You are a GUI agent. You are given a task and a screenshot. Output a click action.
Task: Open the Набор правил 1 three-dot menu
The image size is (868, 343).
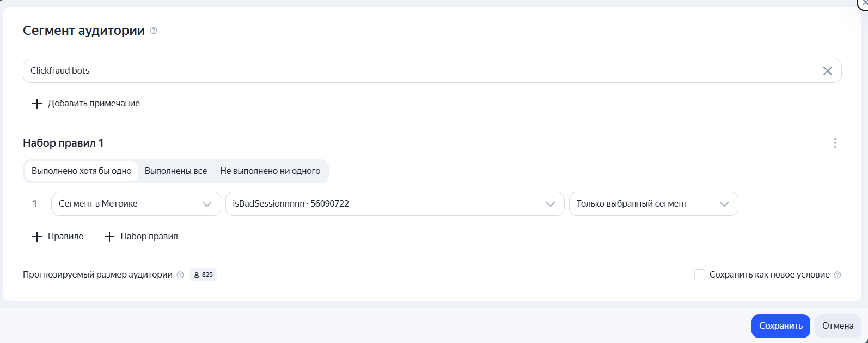point(835,143)
